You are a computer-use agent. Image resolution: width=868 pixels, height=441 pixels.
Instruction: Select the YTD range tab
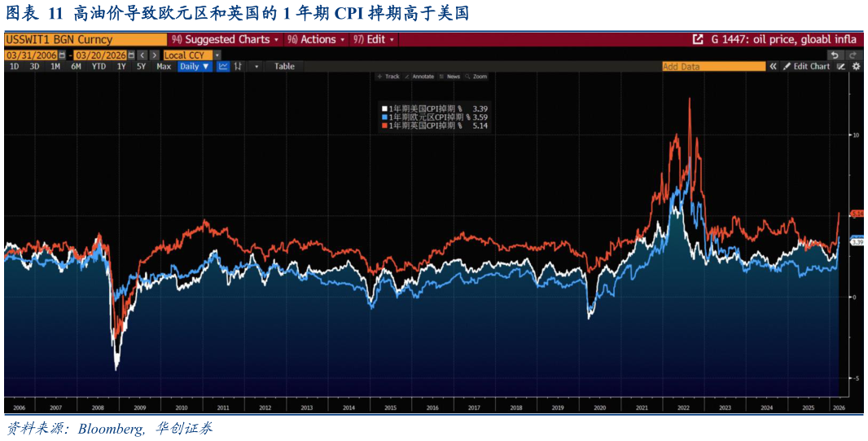click(x=99, y=67)
